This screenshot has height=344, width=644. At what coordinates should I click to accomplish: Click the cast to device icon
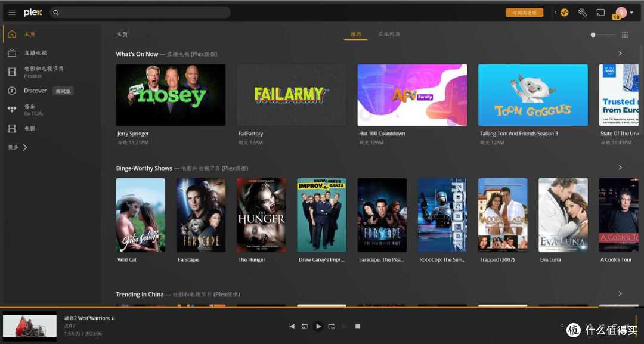600,13
